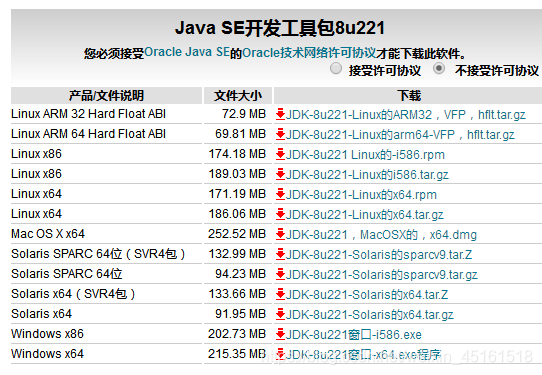Screen dimensions: 542x375
Task: Click download arrow icon for Linux i586.rpm
Action: point(280,154)
